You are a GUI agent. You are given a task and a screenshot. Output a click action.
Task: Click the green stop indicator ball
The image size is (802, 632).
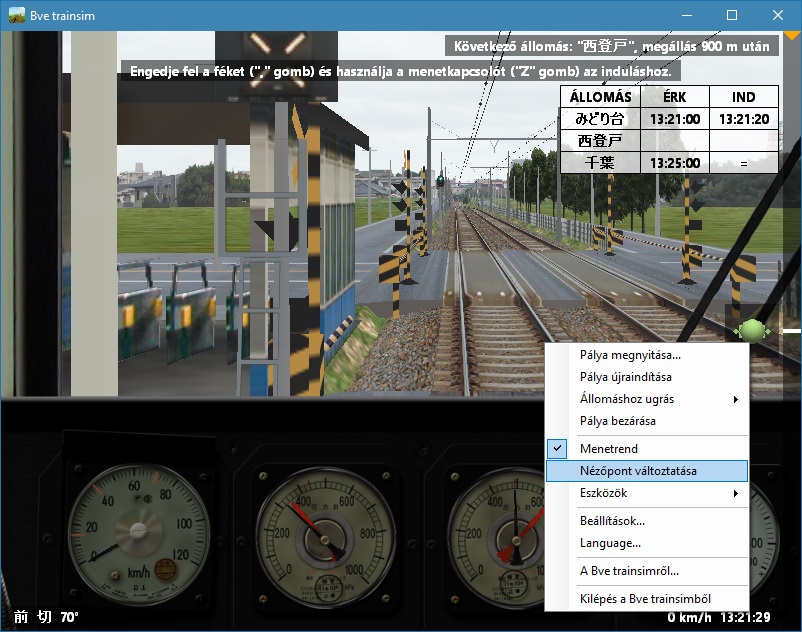coord(752,330)
